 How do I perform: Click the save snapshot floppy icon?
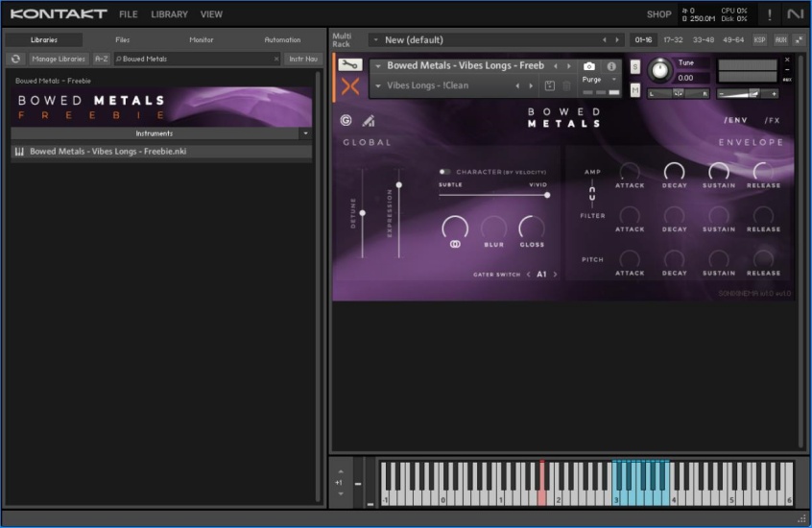pyautogui.click(x=549, y=86)
